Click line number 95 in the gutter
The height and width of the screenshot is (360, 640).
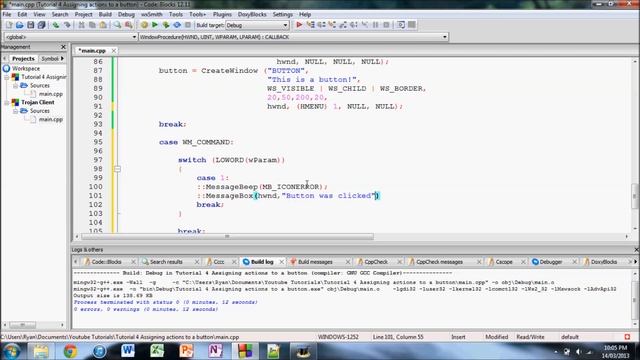pos(96,142)
